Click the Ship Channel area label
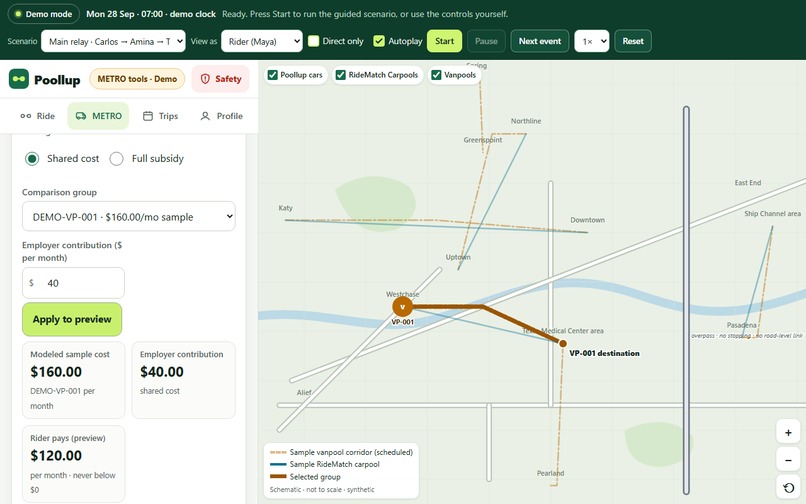The width and height of the screenshot is (806, 504). click(773, 214)
